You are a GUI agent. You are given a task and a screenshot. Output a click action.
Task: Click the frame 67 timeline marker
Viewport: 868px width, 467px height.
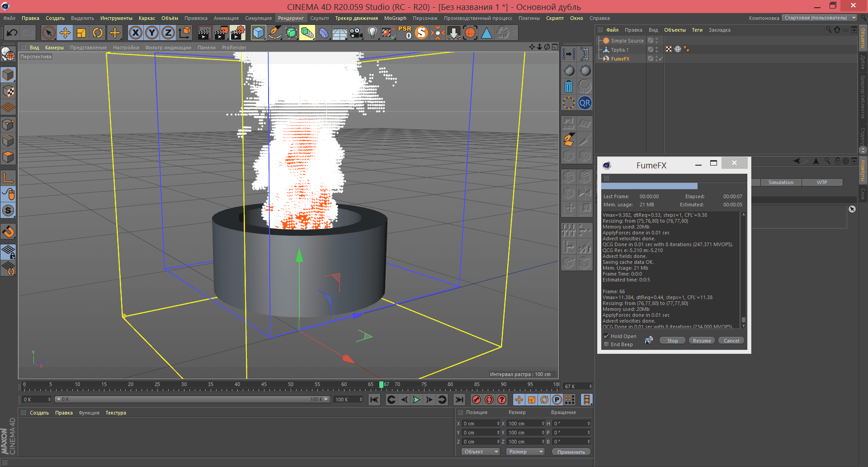pyautogui.click(x=381, y=385)
